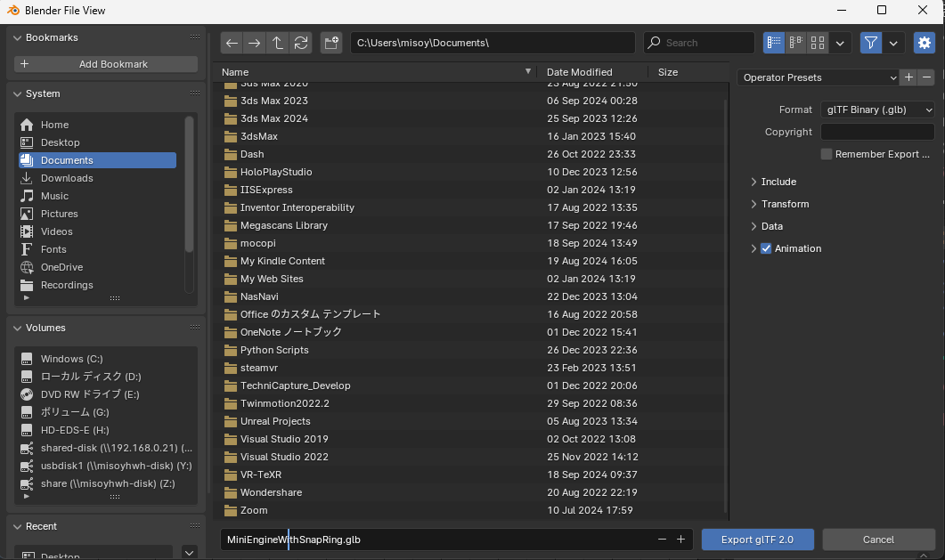Switch to vertical list display mode
The width and height of the screenshot is (945, 560).
point(774,43)
